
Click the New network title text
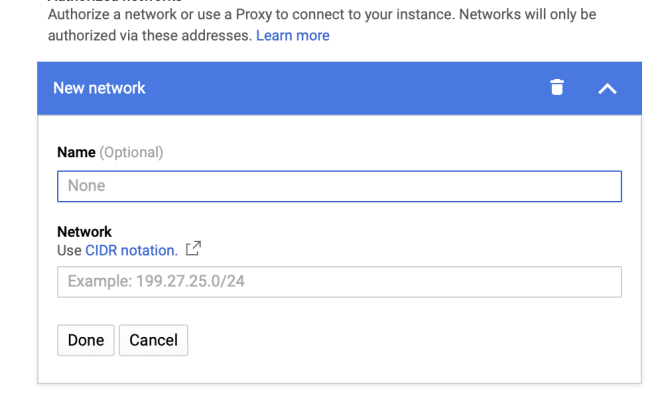99,88
